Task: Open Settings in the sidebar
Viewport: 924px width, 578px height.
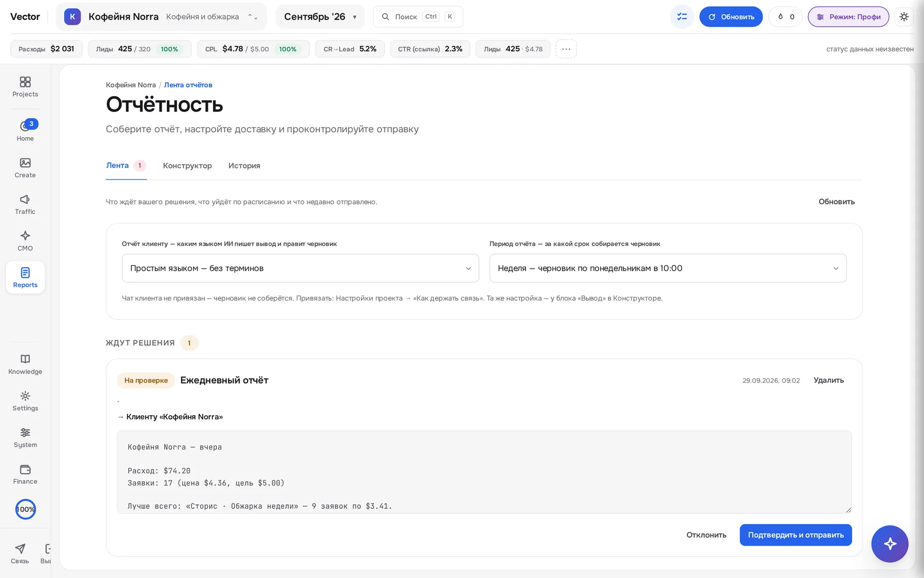Action: coord(25,401)
